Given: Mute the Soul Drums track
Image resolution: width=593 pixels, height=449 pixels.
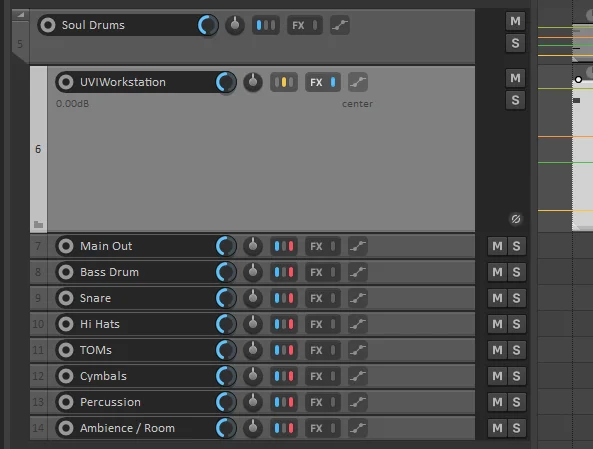Looking at the screenshot, I should click(x=515, y=21).
